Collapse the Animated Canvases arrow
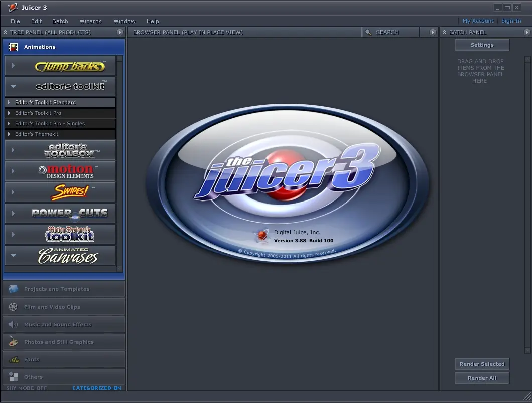The image size is (532, 403). pos(13,256)
